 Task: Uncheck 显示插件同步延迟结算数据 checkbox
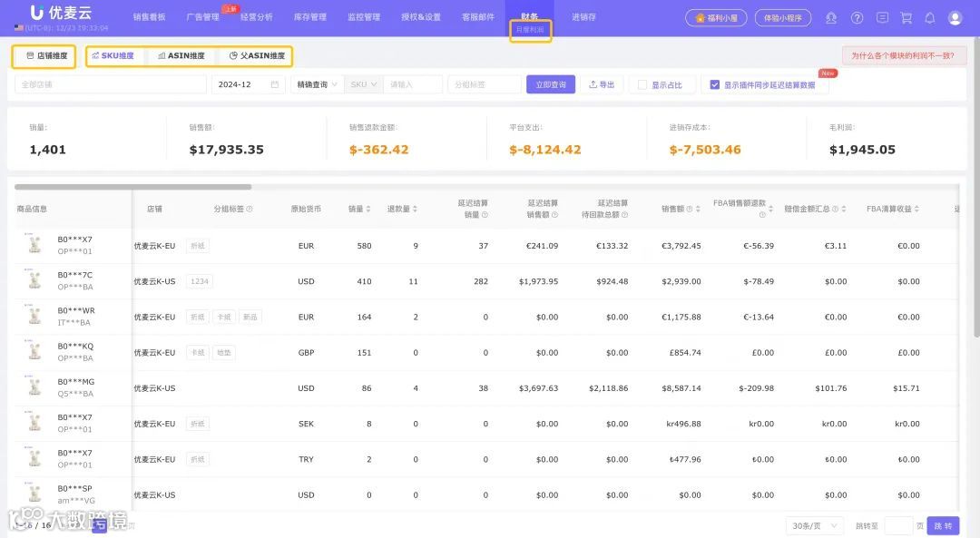pos(714,84)
